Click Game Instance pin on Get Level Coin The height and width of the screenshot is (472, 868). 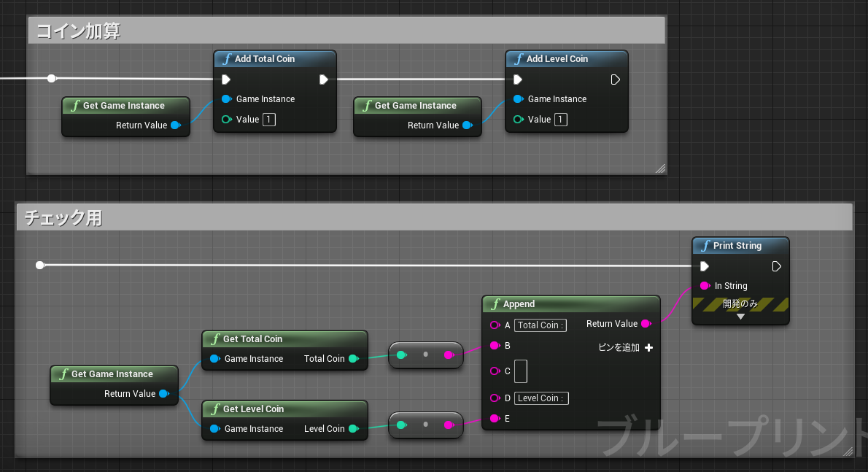click(x=214, y=429)
